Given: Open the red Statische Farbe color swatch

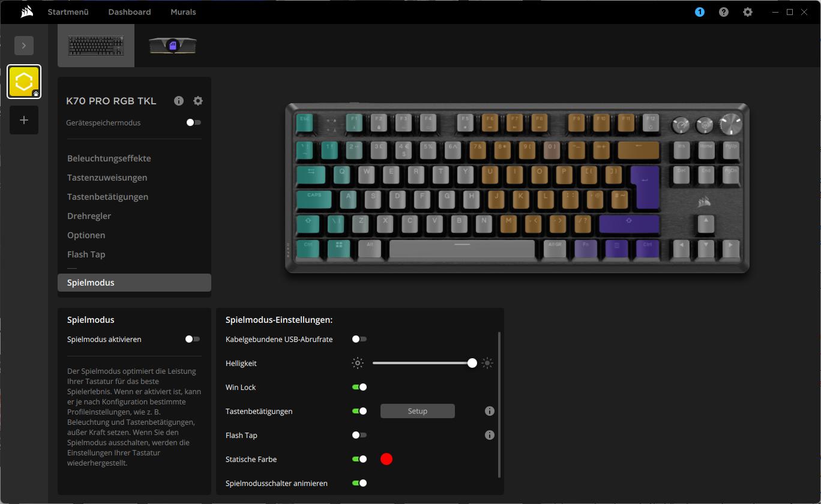Looking at the screenshot, I should point(386,459).
